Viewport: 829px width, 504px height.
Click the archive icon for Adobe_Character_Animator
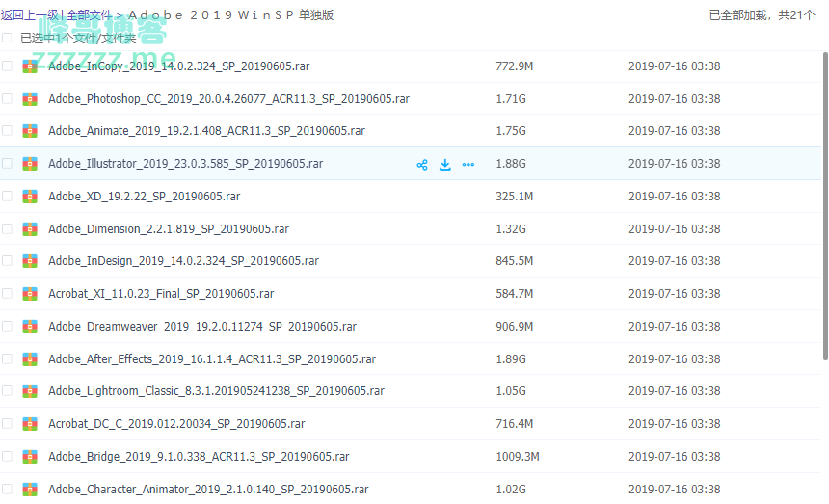pos(30,490)
